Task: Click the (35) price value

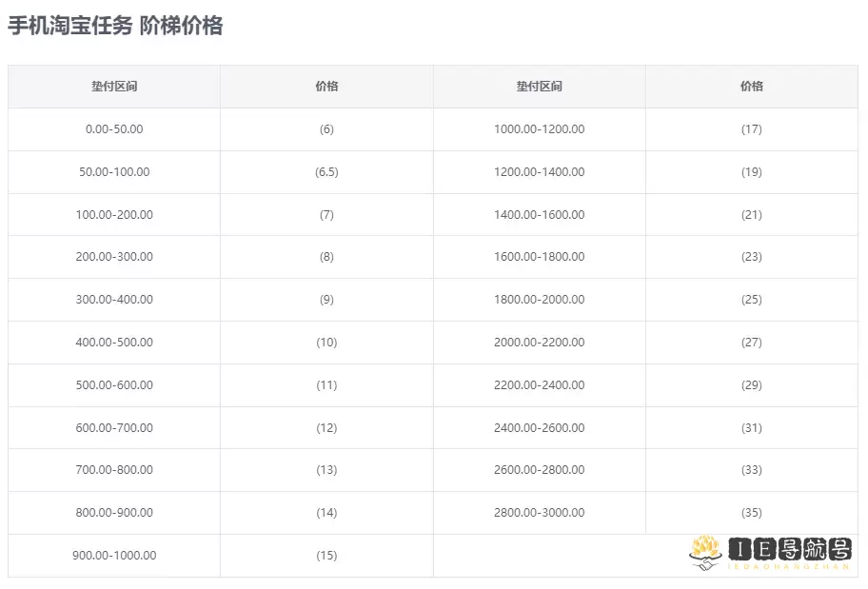Action: click(x=751, y=513)
